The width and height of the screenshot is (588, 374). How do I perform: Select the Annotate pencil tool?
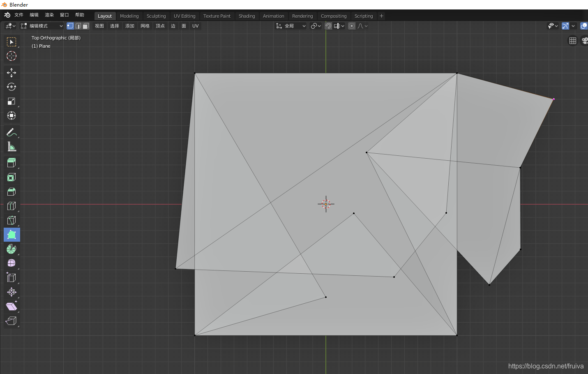click(12, 132)
